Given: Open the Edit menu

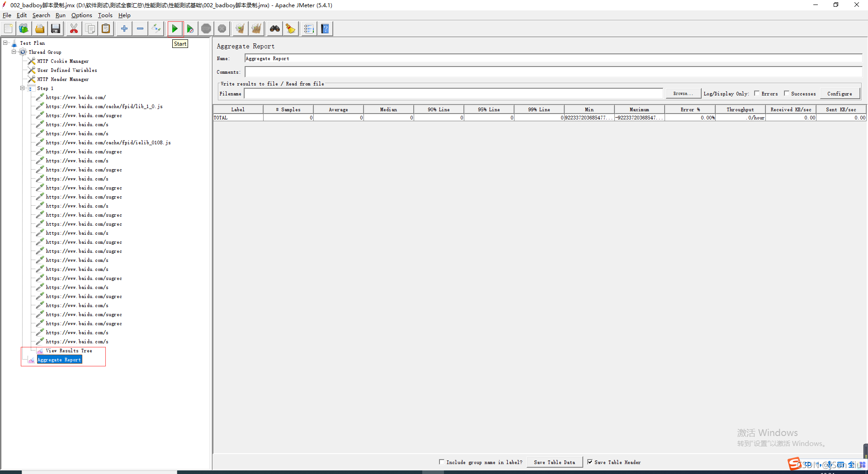Looking at the screenshot, I should point(22,15).
